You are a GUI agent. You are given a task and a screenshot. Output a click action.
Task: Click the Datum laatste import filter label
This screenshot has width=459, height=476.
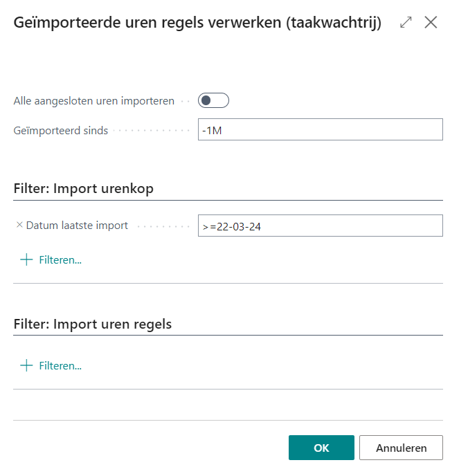[77, 226]
